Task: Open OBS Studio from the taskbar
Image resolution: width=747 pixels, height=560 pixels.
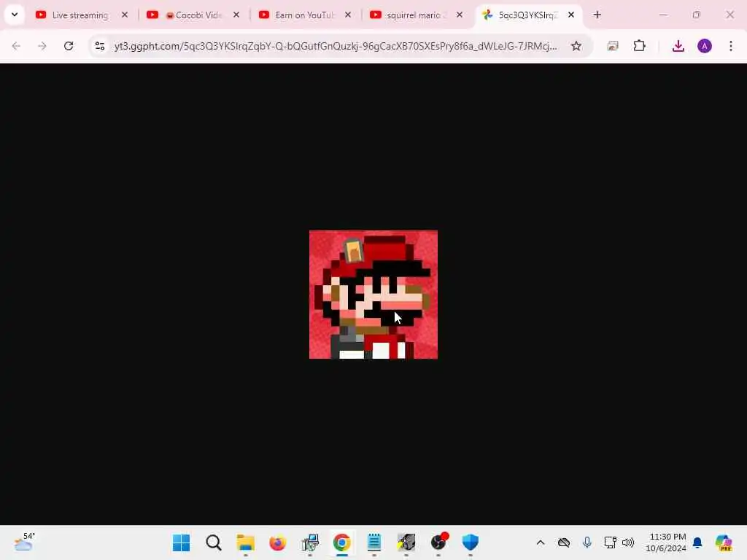Action: [x=438, y=542]
